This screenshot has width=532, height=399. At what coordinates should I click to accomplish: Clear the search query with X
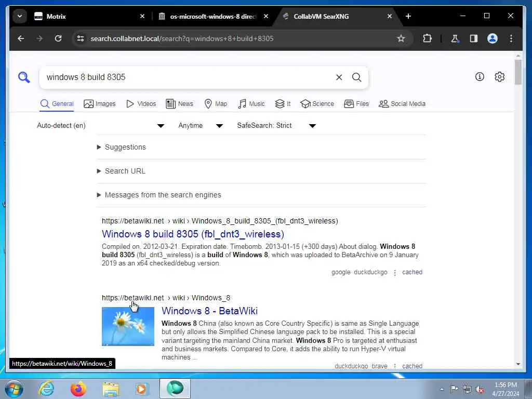(x=339, y=77)
